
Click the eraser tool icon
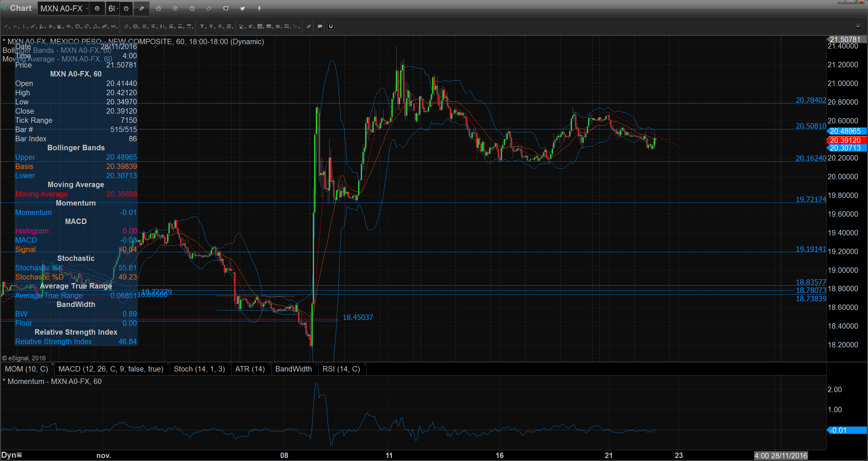pyautogui.click(x=309, y=26)
